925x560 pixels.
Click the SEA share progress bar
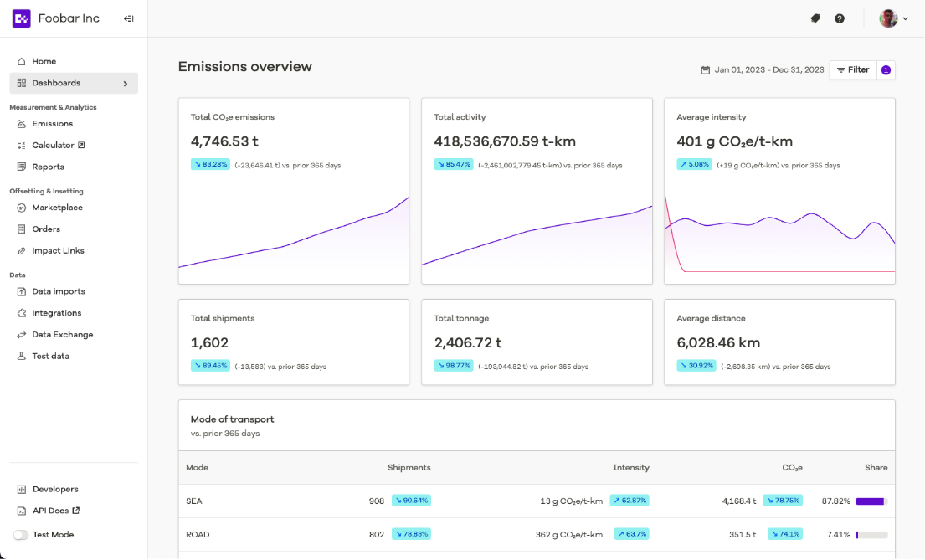pyautogui.click(x=871, y=501)
